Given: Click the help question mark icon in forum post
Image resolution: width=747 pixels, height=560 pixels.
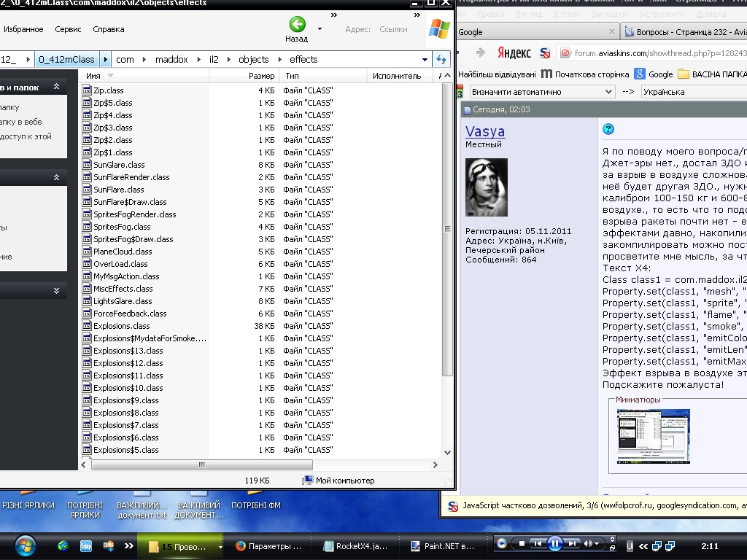Looking at the screenshot, I should [x=608, y=129].
